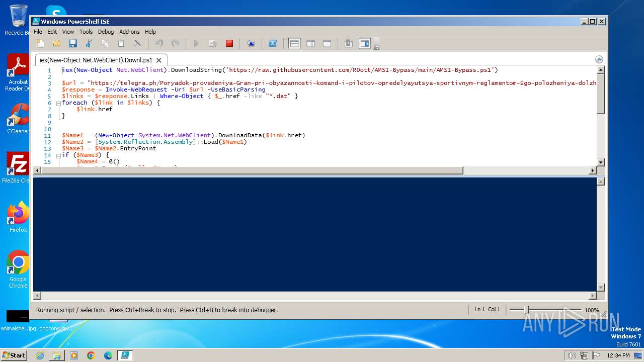Click Where-Object on line 5
644x362 pixels.
tap(182, 96)
